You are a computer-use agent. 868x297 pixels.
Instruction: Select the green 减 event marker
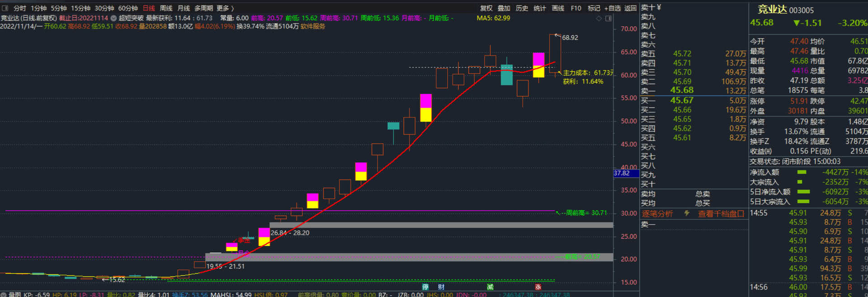[490, 287]
